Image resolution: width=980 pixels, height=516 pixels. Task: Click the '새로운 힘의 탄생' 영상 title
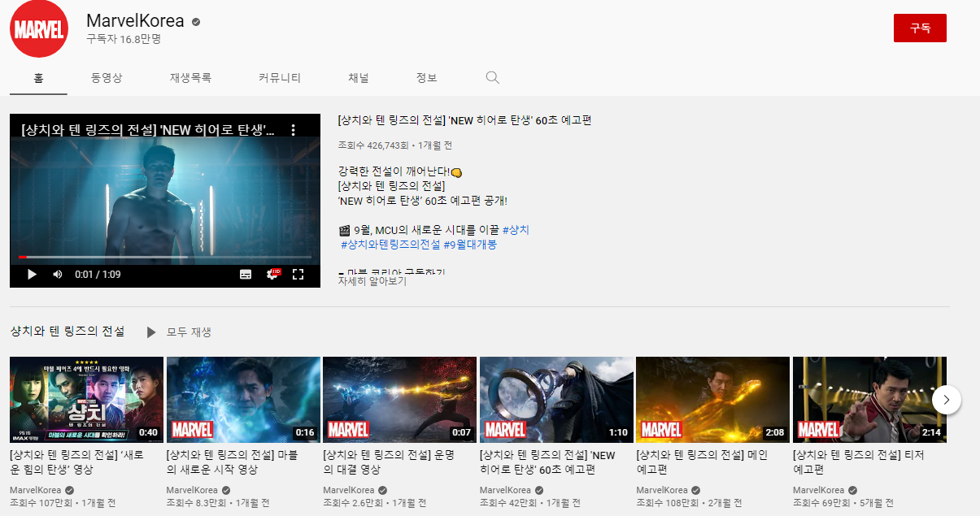78,462
